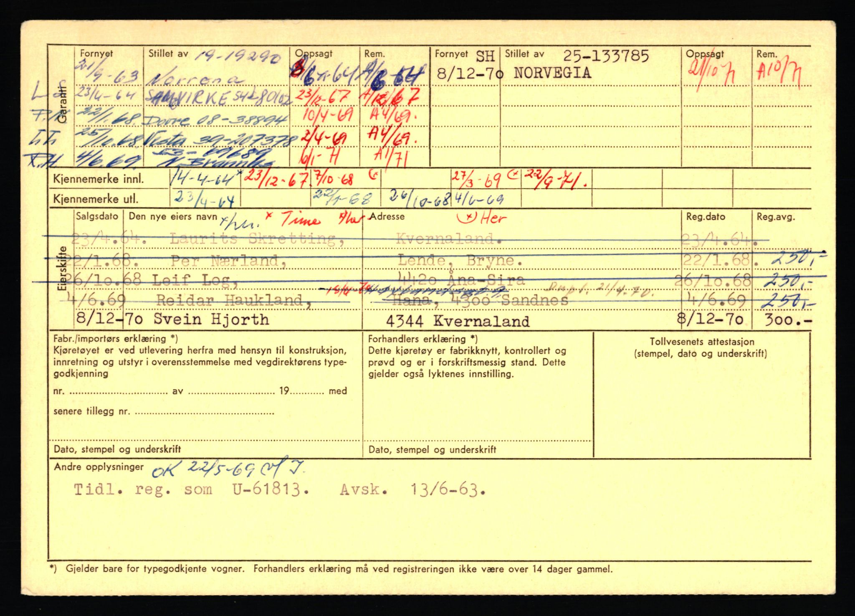Click the label 'Kjennemerke utl.'
This screenshot has width=855, height=616.
[96, 199]
